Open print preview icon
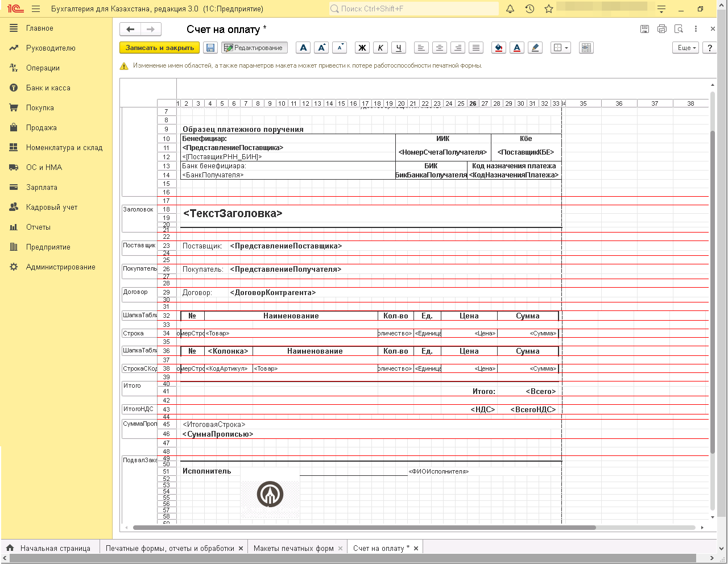Image resolution: width=728 pixels, height=564 pixels. pos(679,28)
